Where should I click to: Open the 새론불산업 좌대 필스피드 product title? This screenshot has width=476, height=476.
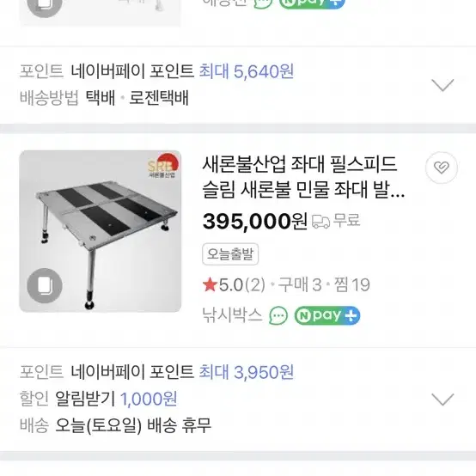(303, 177)
